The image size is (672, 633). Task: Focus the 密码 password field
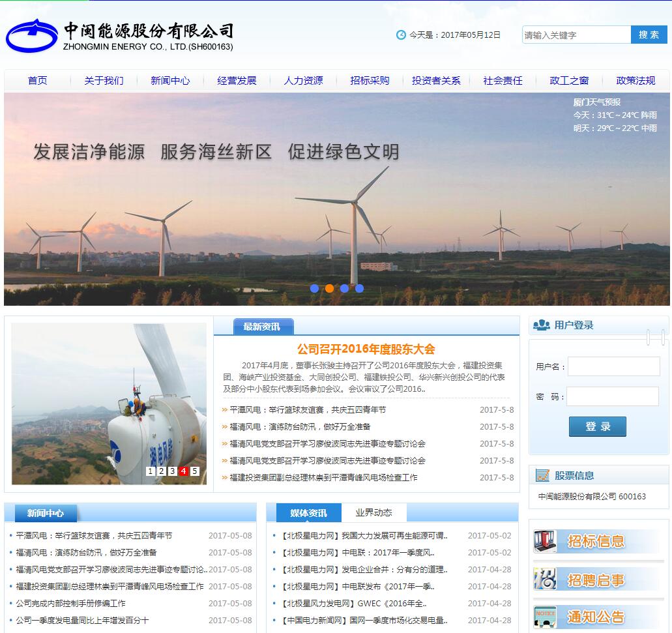click(x=613, y=396)
